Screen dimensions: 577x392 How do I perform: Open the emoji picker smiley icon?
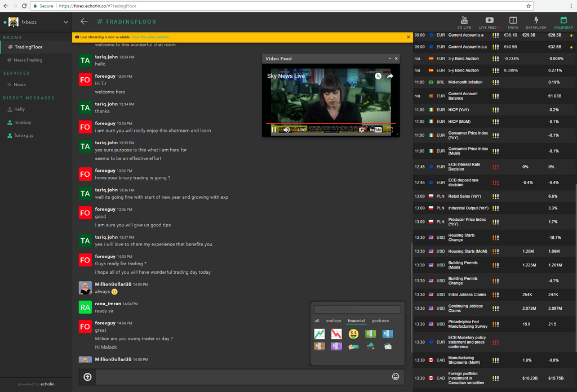(396, 376)
